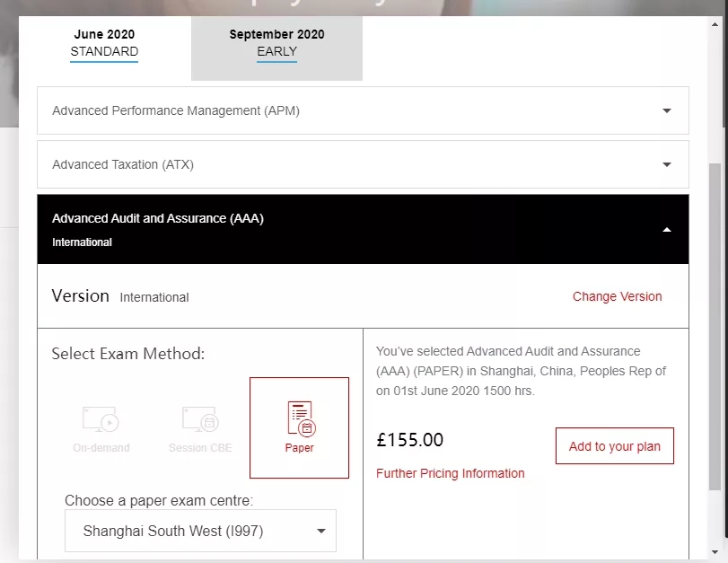Click the Advanced Audit and Assurance header title
The height and width of the screenshot is (563, 728).
click(158, 218)
